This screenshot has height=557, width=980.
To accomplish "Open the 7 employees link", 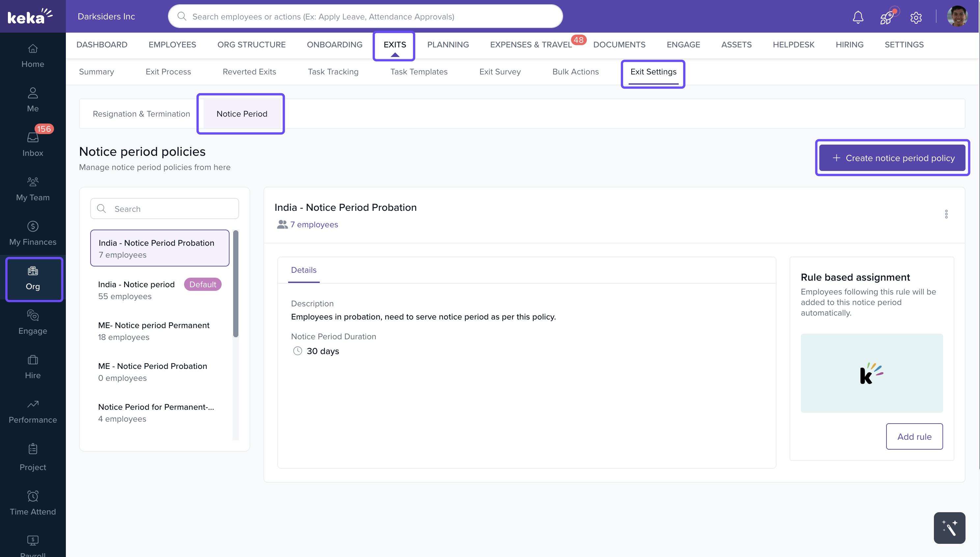I will 313,225.
